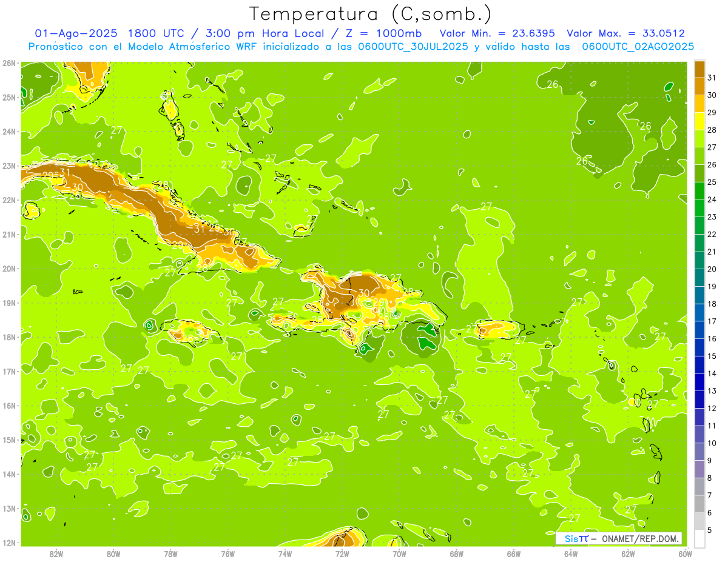Click the blue swatch between legend values 15 and 16
Image resolution: width=728 pixels, height=562 pixels.
tap(699, 347)
